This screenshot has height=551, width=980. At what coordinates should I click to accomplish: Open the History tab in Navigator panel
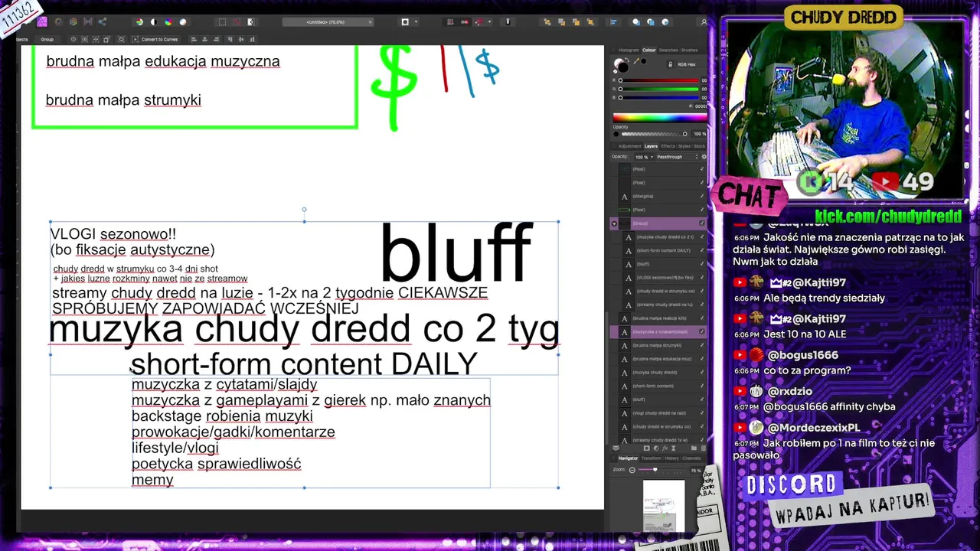tap(671, 458)
